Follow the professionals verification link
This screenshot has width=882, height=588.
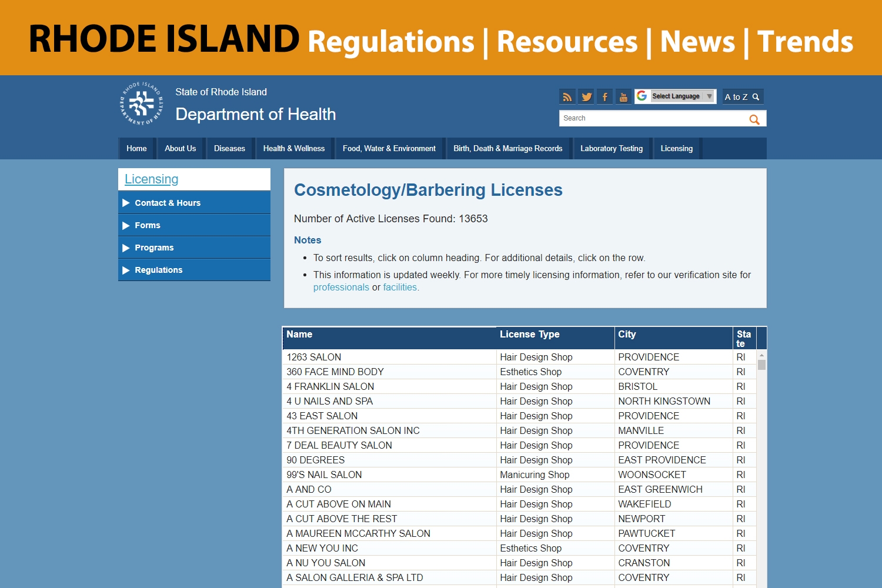click(x=341, y=288)
